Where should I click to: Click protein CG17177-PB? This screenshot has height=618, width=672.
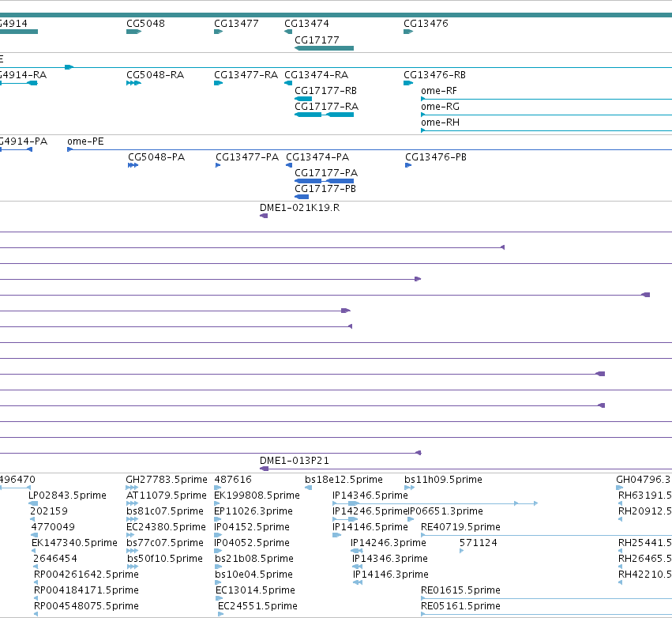325,189
